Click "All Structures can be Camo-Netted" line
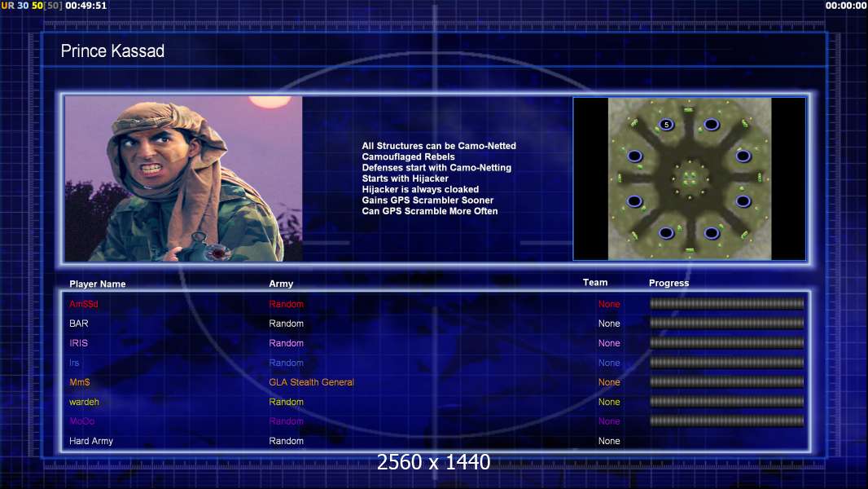This screenshot has width=868, height=489. (x=439, y=146)
